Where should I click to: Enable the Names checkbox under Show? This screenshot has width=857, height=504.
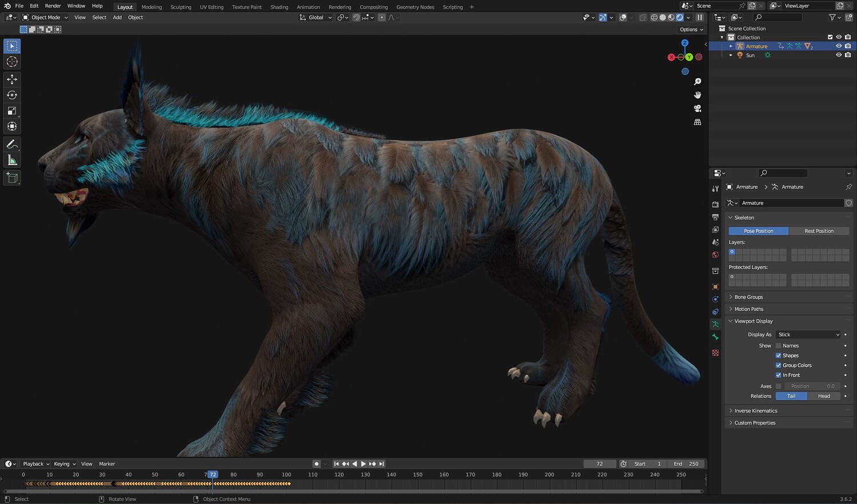(778, 346)
